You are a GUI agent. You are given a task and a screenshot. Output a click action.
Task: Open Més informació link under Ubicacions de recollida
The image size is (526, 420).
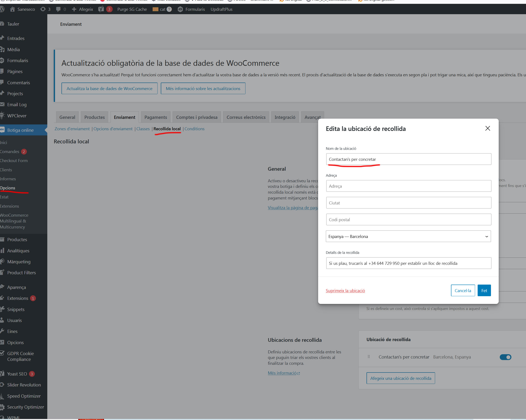(284, 373)
